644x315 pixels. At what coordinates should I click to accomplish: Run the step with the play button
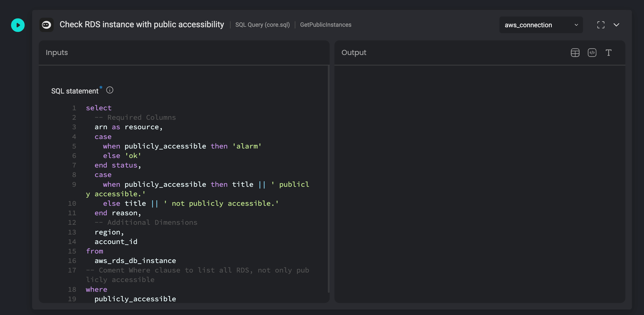[18, 25]
